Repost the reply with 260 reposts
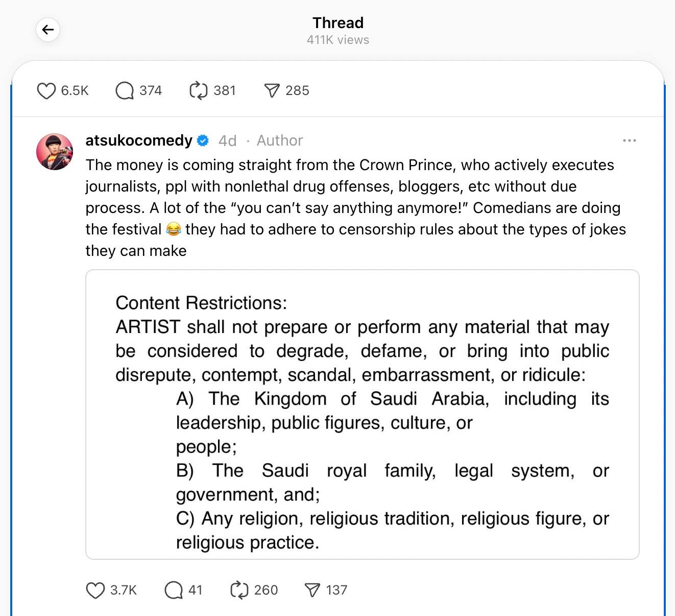 [x=239, y=590]
